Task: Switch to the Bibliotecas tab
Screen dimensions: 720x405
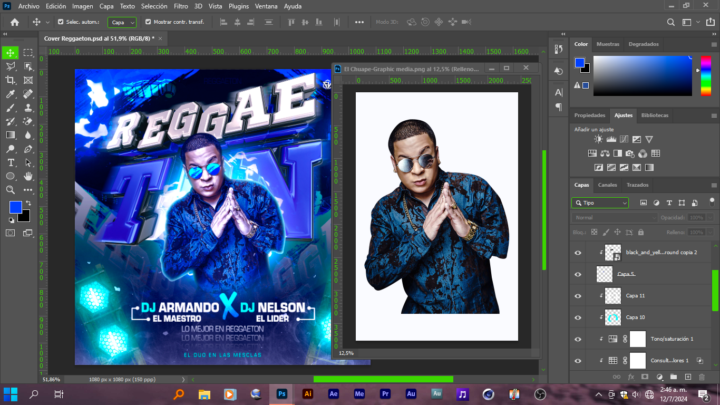Action: [x=654, y=115]
